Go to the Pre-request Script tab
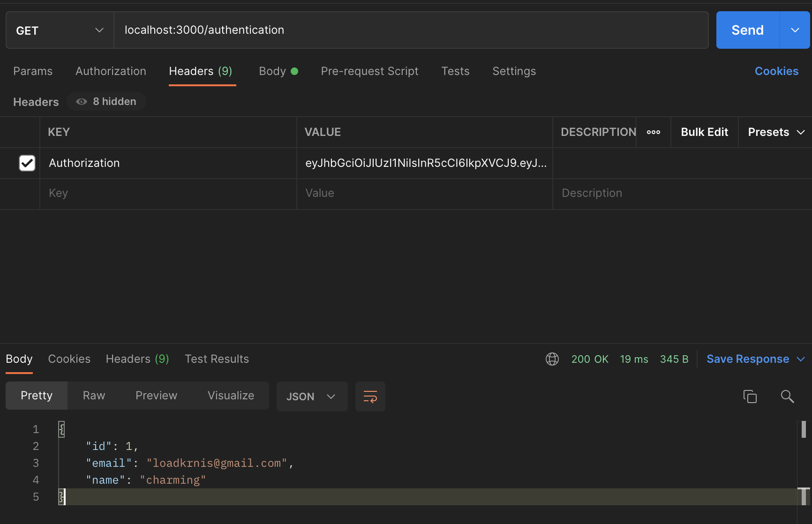This screenshot has height=524, width=812. click(369, 71)
